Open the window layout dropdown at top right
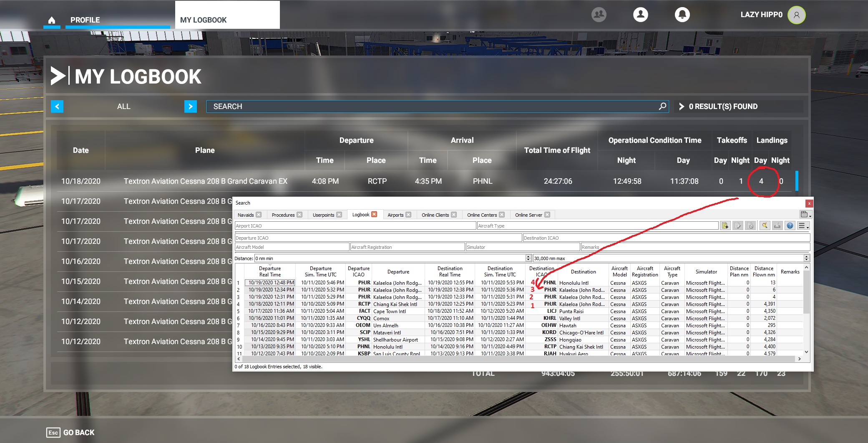Viewport: 868px width, 443px height. point(805,213)
